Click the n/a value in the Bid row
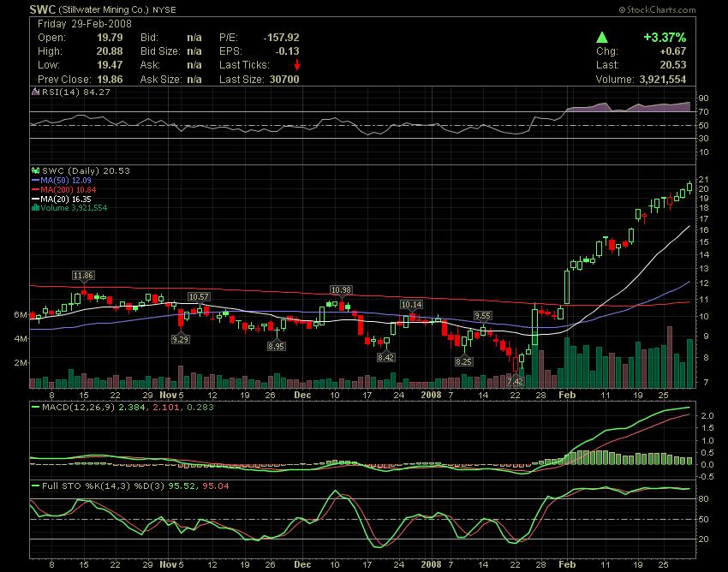728x572 pixels. tap(194, 38)
